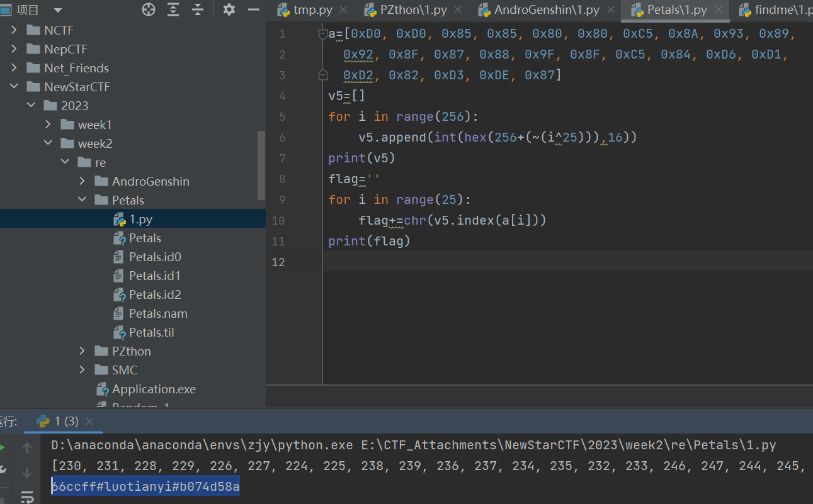
Task: Close the run tab 1 (3)
Action: [x=89, y=422]
